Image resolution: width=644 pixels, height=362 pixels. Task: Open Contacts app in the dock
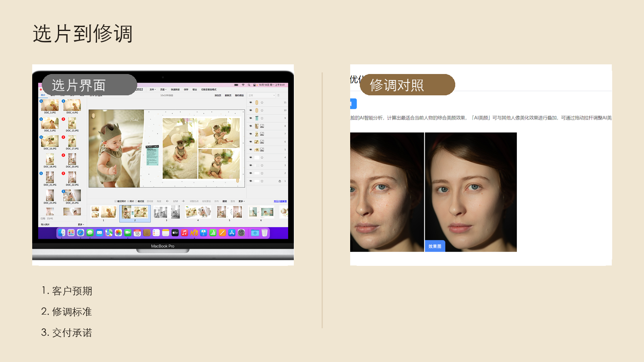click(x=147, y=232)
